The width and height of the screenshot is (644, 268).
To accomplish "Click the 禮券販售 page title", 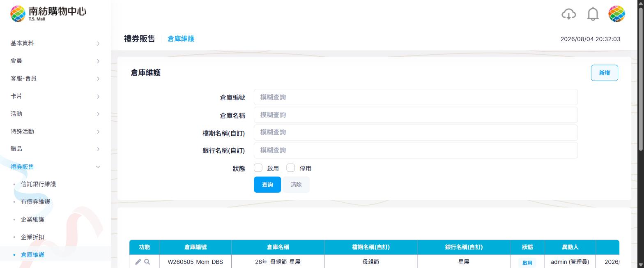I will (139, 39).
